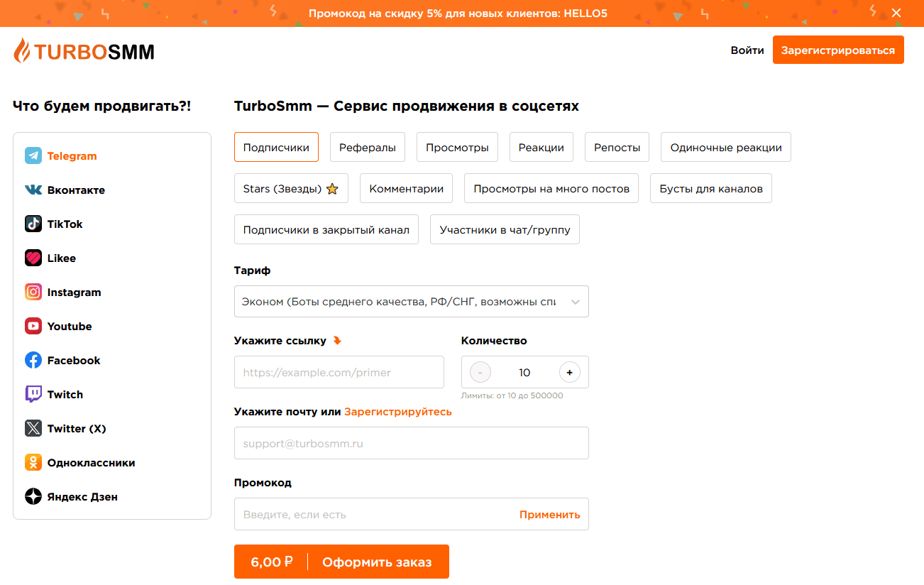924x585 pixels.
Task: Select Просмотры на много постов tab
Action: coord(551,188)
